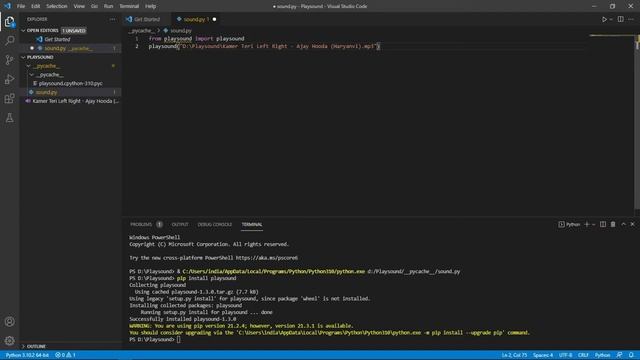This screenshot has width=640, height=360.
Task: Open the Edit menu
Action: pos(36,6)
